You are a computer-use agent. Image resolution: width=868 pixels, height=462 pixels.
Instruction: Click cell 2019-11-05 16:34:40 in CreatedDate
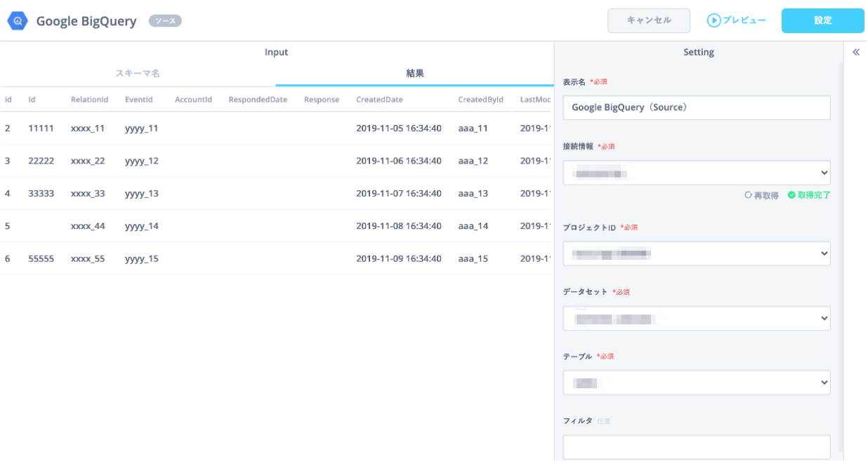[x=399, y=128]
